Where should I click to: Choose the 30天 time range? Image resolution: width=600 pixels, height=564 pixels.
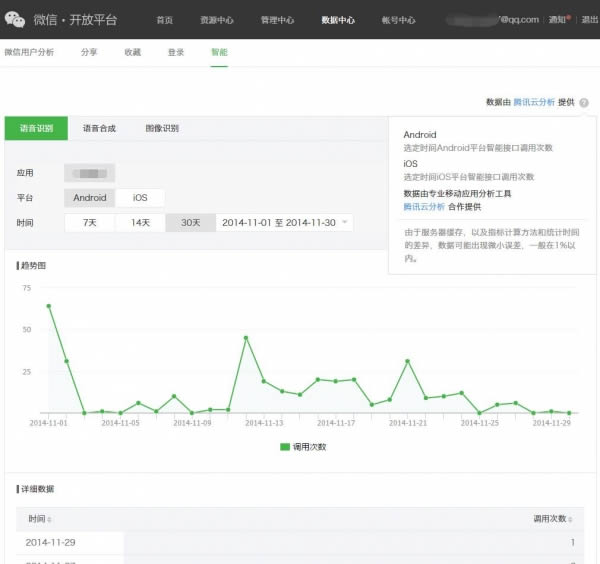tap(190, 222)
